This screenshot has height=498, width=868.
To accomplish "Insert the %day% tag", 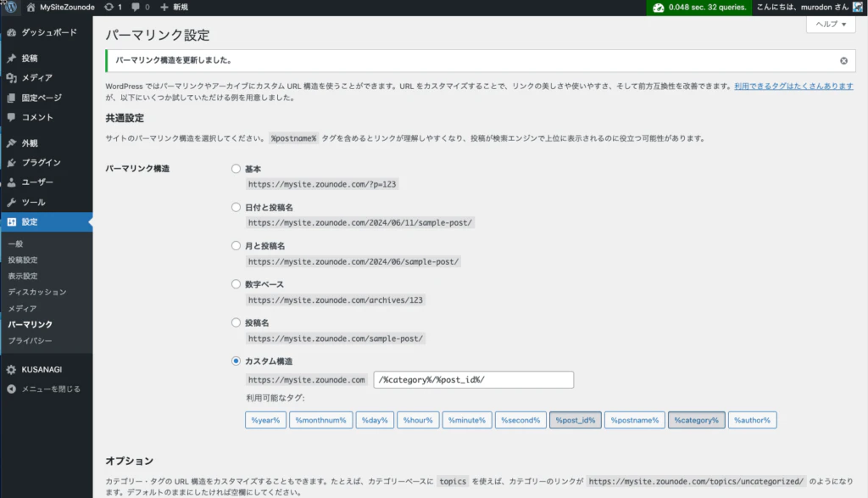I will pos(375,420).
